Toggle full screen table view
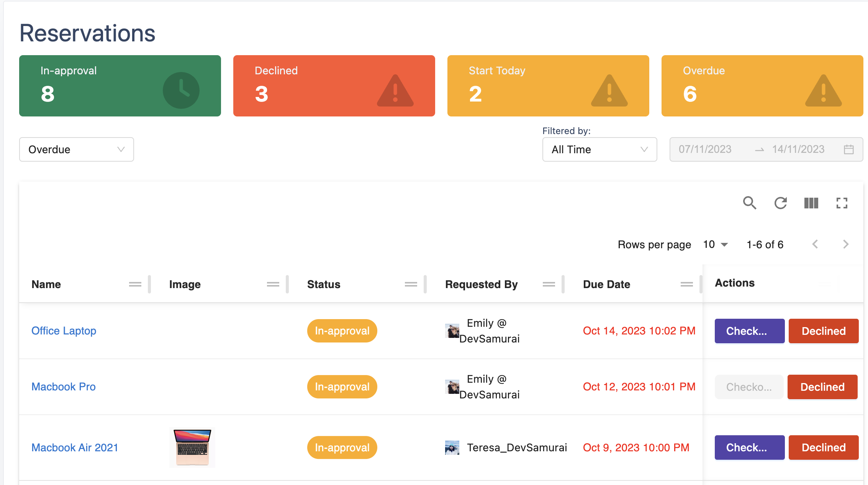Viewport: 868px width, 485px height. (842, 203)
